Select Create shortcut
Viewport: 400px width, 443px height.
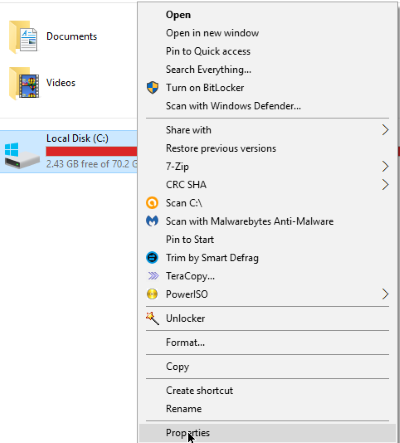pyautogui.click(x=268, y=390)
